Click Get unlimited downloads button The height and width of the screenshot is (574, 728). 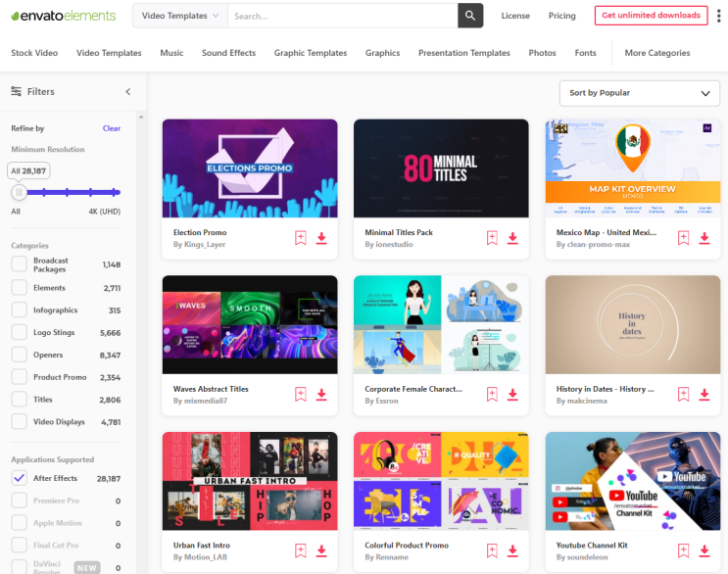pos(651,16)
